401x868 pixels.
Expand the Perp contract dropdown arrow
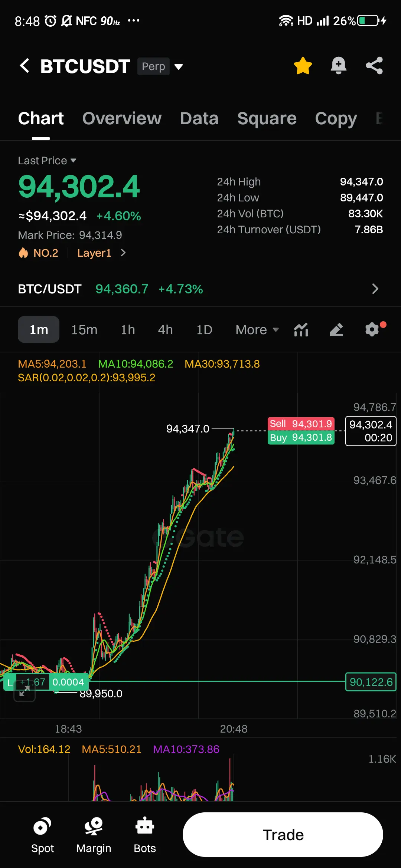tap(179, 67)
